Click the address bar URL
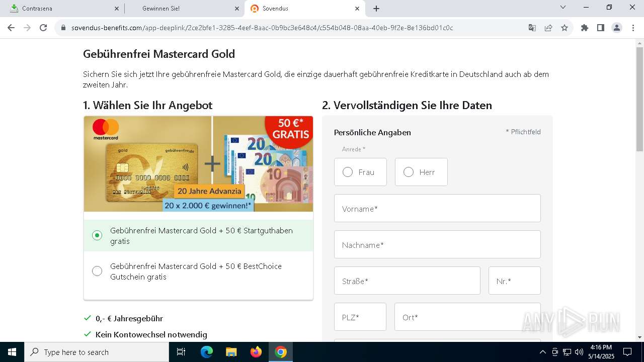The width and height of the screenshot is (644, 362). 262,28
